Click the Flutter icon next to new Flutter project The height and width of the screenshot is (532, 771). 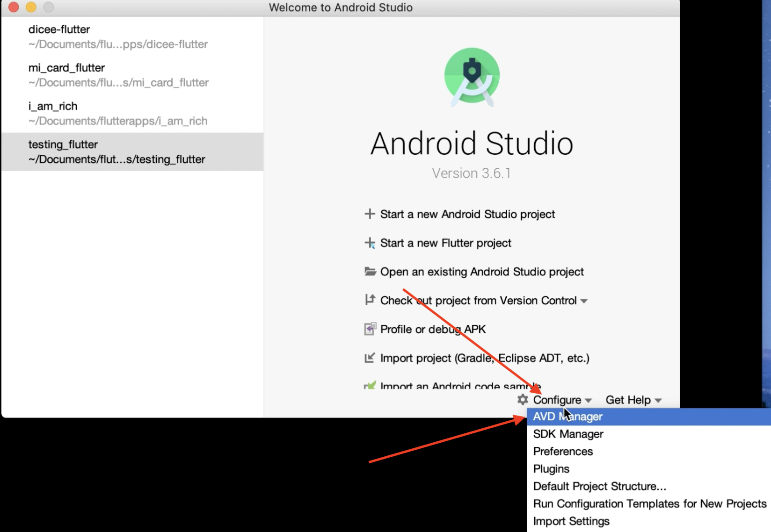pyautogui.click(x=370, y=243)
